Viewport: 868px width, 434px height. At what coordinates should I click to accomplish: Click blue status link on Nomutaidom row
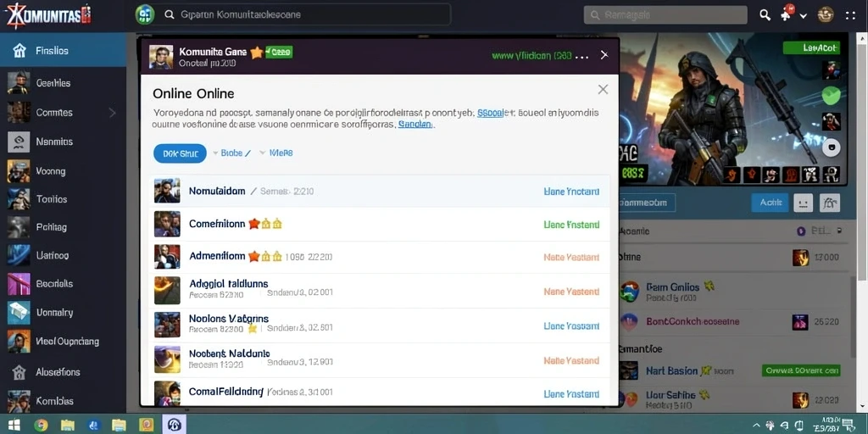click(x=571, y=192)
